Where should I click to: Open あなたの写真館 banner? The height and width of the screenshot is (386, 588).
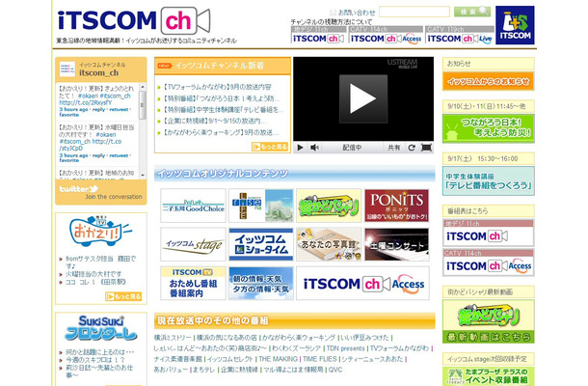[329, 244]
